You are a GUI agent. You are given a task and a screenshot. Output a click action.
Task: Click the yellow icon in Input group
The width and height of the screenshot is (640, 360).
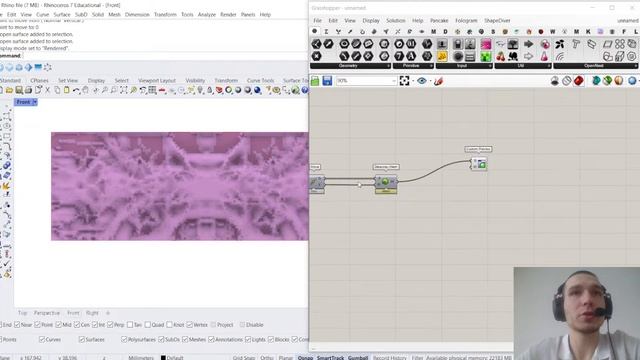click(442, 56)
